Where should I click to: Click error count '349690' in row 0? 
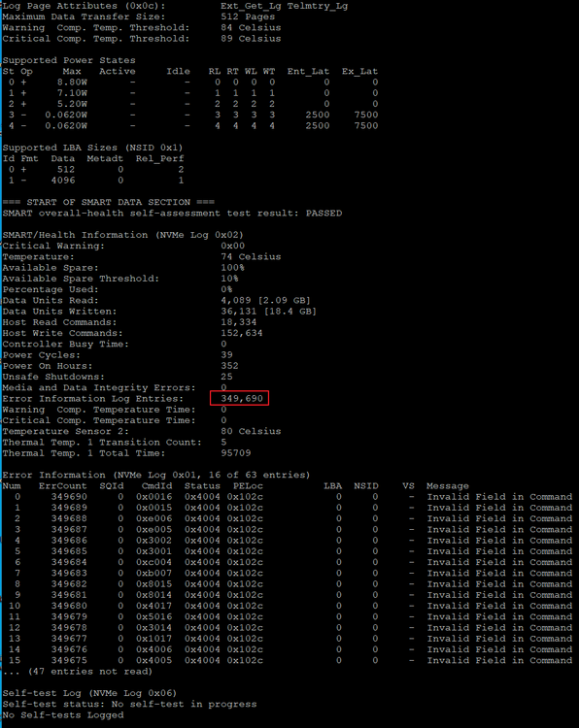(x=69, y=497)
